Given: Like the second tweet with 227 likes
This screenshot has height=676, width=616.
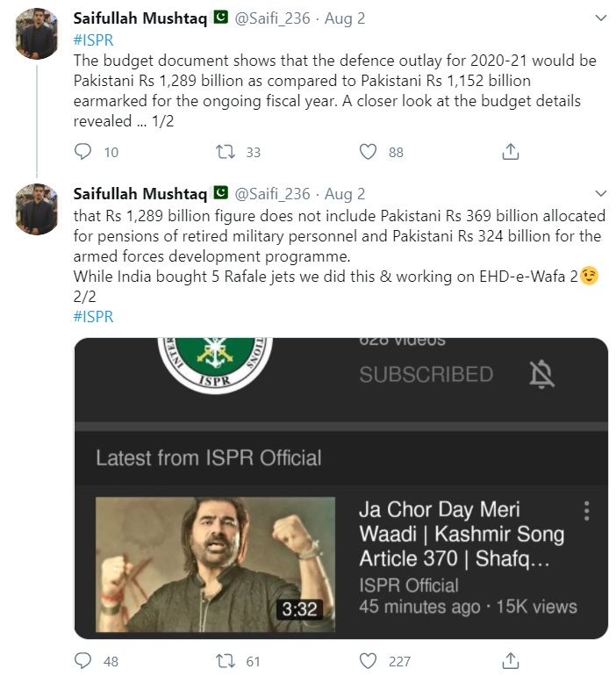Looking at the screenshot, I should click(x=368, y=660).
